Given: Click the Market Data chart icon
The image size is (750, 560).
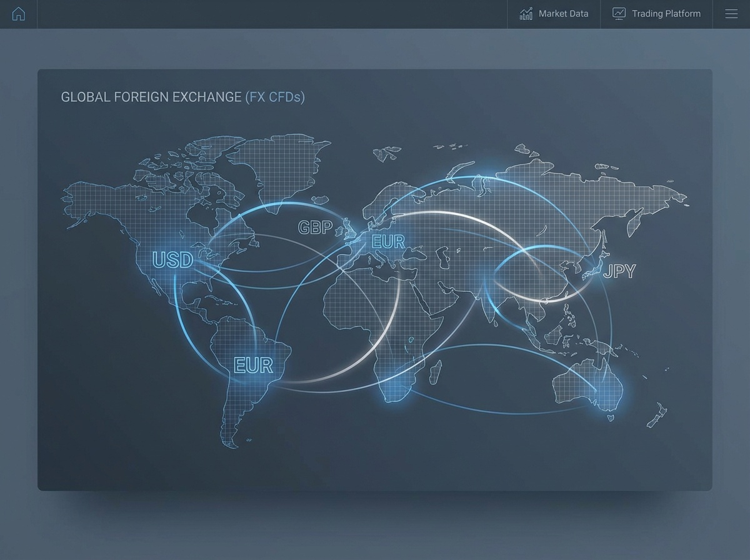Looking at the screenshot, I should pyautogui.click(x=526, y=14).
